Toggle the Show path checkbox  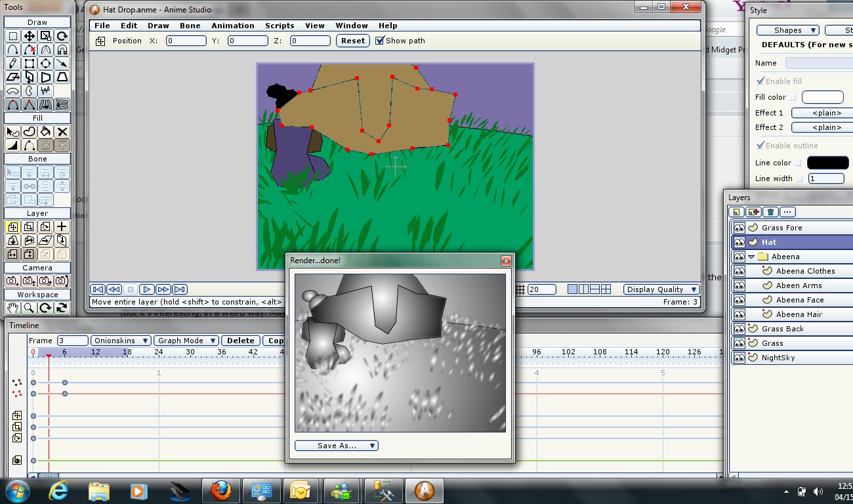[x=380, y=41]
